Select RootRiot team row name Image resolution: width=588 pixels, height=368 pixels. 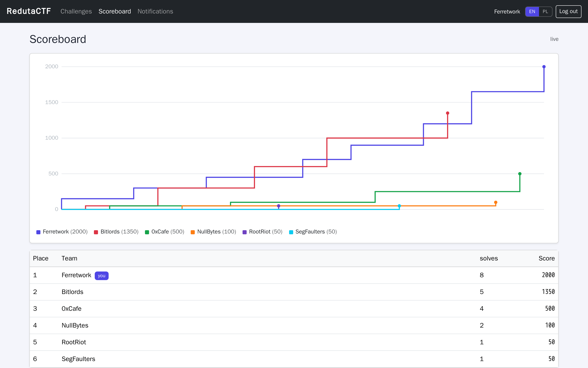click(x=74, y=342)
